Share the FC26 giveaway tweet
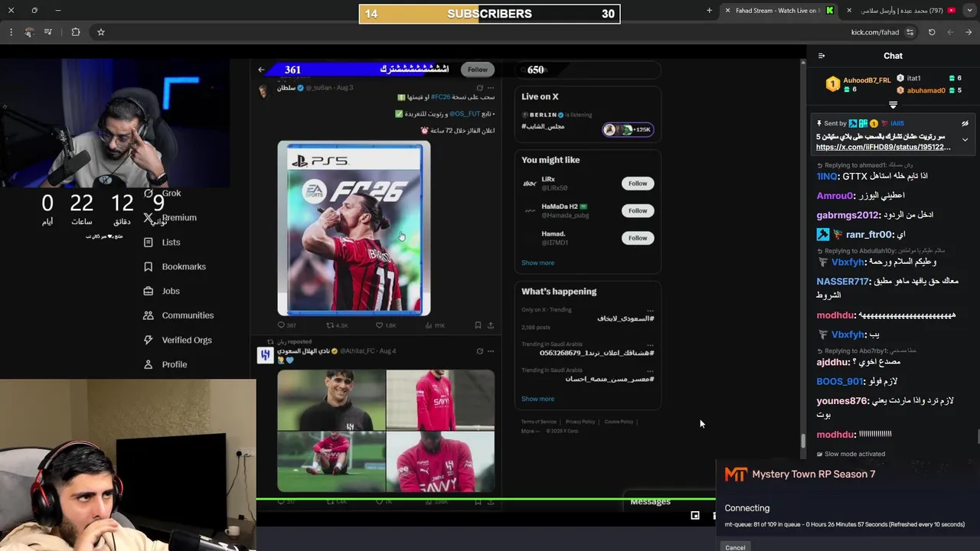This screenshot has width=980, height=551. click(x=491, y=325)
